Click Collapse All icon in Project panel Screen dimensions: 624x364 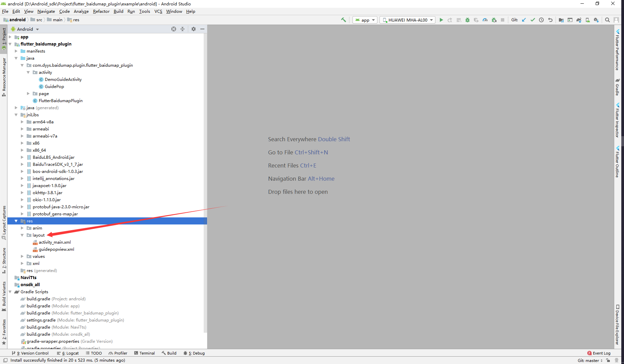click(182, 29)
